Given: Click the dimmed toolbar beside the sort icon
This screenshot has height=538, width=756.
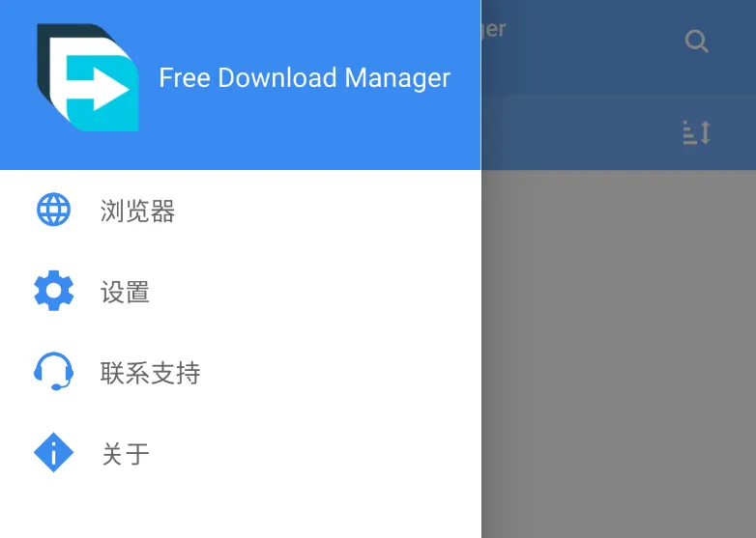Looking at the screenshot, I should [578, 132].
